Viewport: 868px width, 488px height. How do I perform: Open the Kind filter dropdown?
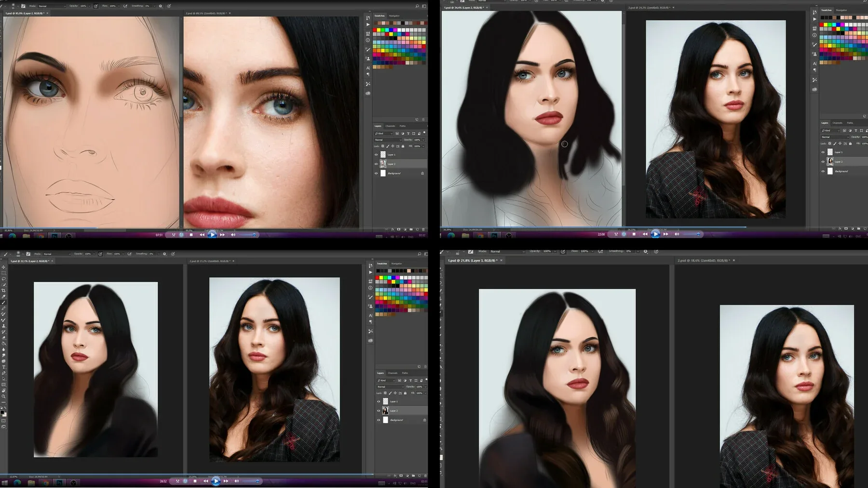(386, 381)
